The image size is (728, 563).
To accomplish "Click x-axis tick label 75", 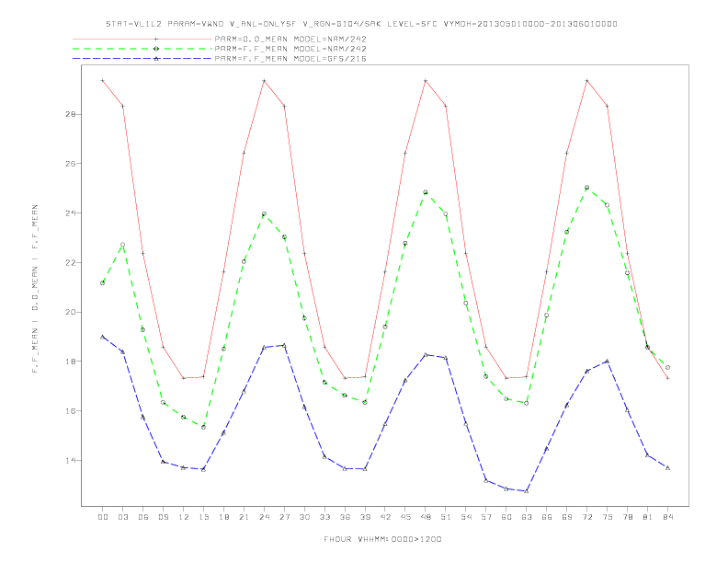I will pos(608,517).
